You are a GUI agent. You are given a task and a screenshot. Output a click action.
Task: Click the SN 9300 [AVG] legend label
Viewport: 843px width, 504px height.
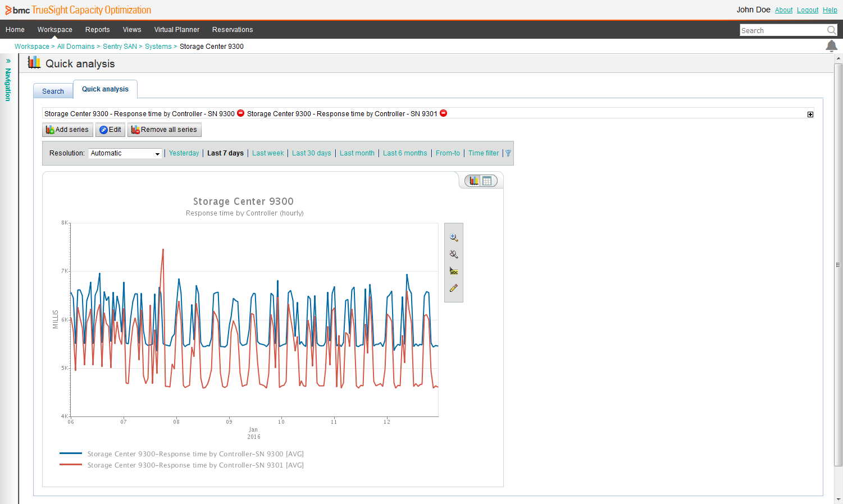[195, 454]
